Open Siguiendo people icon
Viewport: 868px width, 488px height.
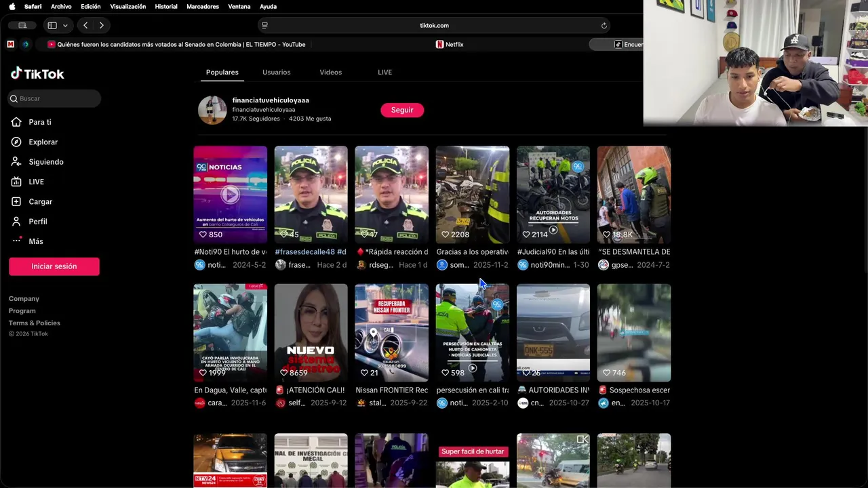click(16, 161)
